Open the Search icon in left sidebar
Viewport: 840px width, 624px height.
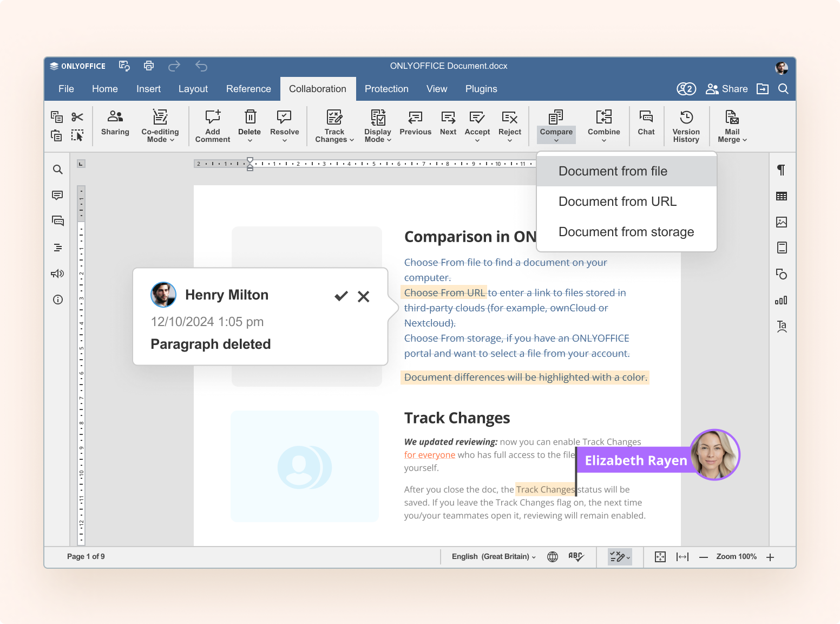pos(58,170)
